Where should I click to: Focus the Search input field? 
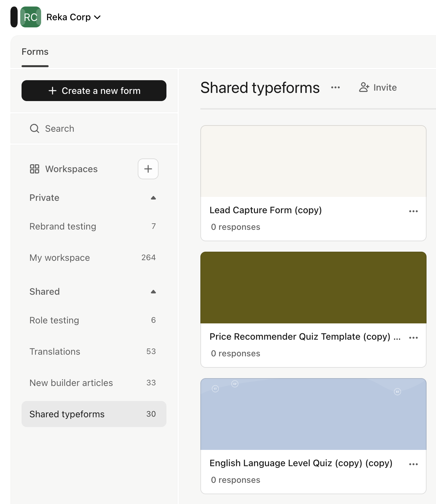(x=94, y=128)
